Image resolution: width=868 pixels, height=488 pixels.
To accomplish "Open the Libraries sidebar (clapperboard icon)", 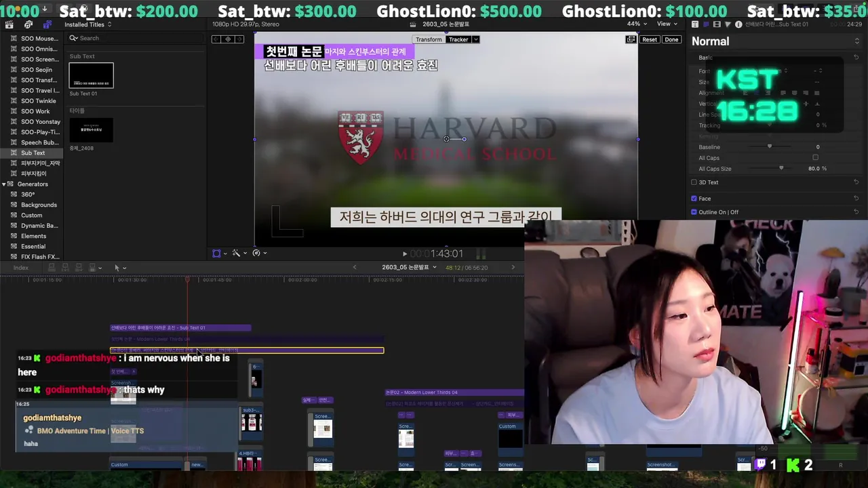I will (x=9, y=24).
